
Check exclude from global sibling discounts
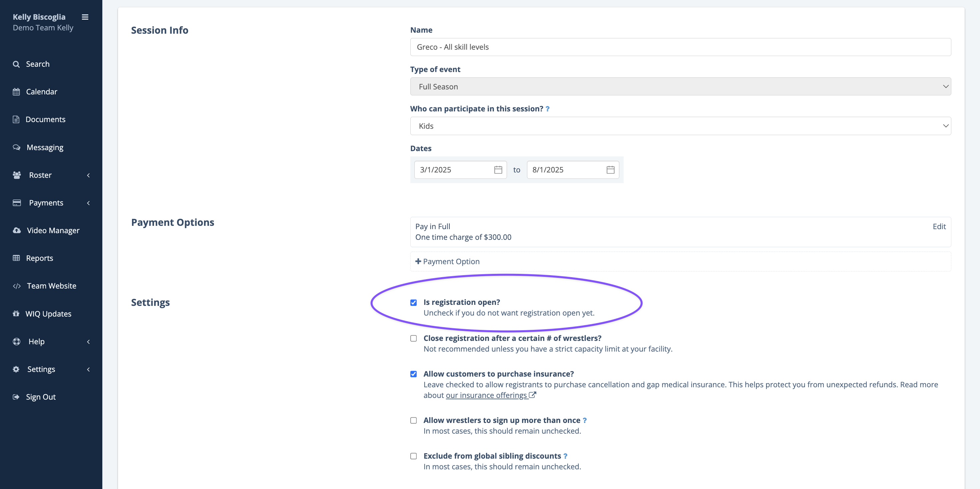[414, 457]
